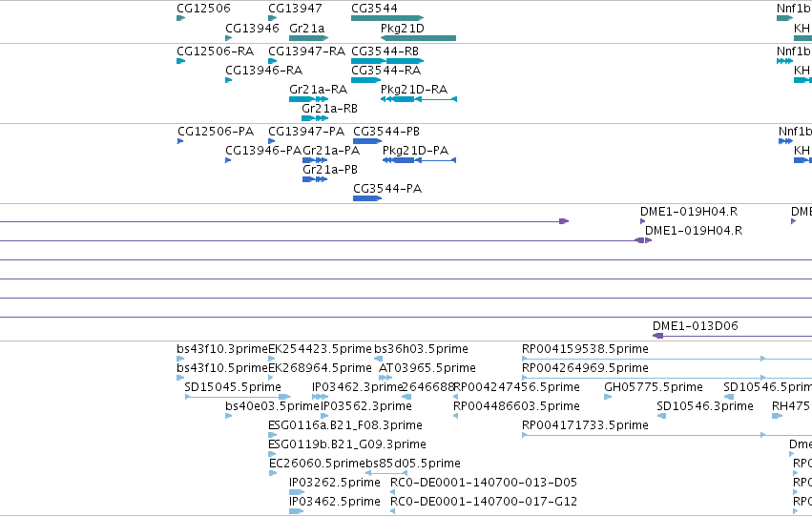The image size is (812, 516).
Task: Click the RP004247456.5prime EST label
Action: pyautogui.click(x=516, y=387)
